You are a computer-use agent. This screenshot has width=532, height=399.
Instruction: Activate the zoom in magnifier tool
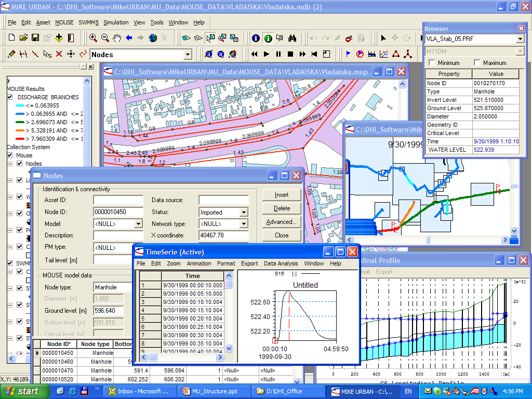pyautogui.click(x=93, y=37)
